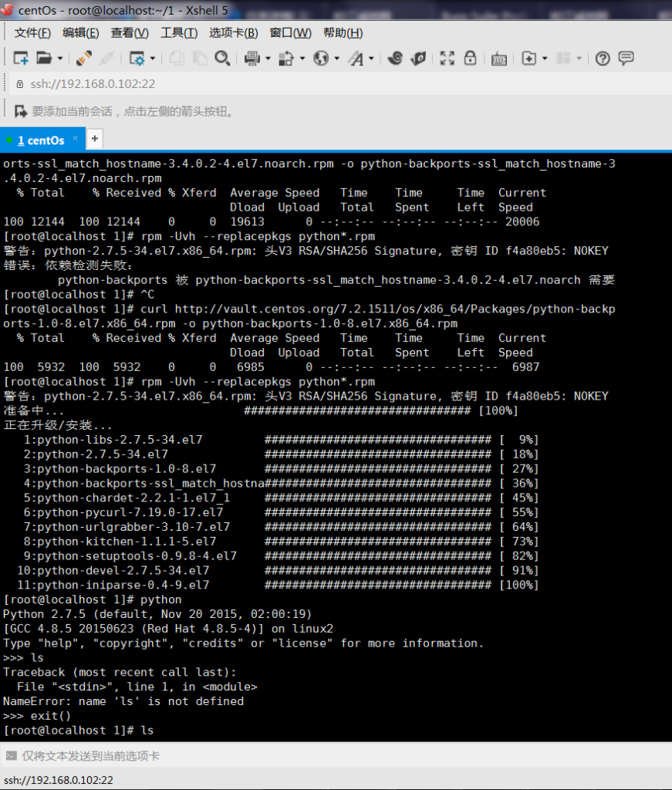This screenshot has width=672, height=790.
Task: Click the Connect plug icon
Action: [x=83, y=59]
